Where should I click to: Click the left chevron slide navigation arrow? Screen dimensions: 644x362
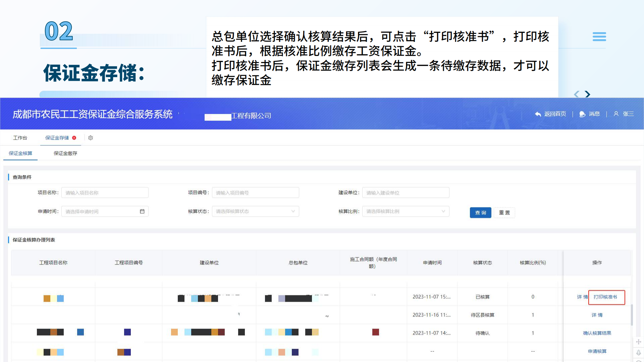click(x=576, y=94)
